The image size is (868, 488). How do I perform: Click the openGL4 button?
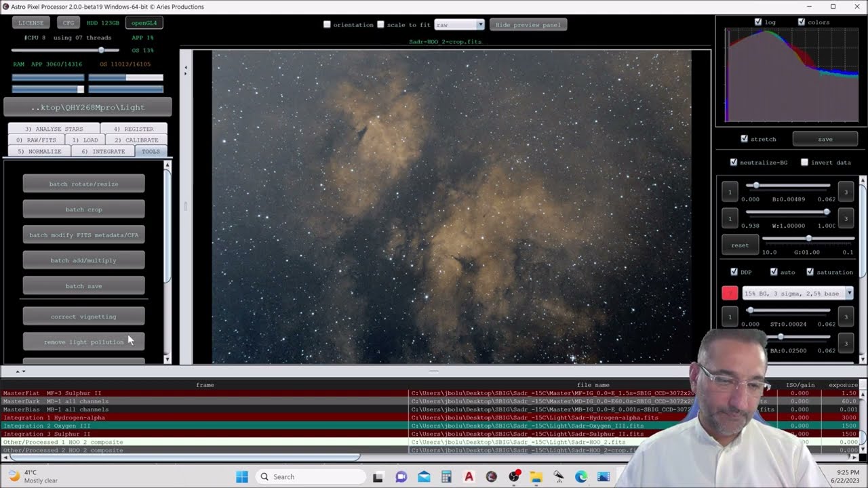[144, 22]
